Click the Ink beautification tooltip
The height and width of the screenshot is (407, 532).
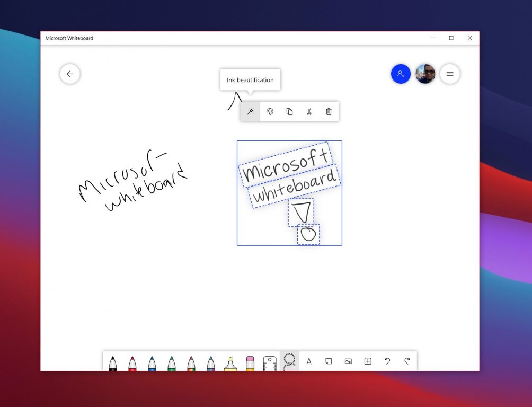tap(251, 80)
